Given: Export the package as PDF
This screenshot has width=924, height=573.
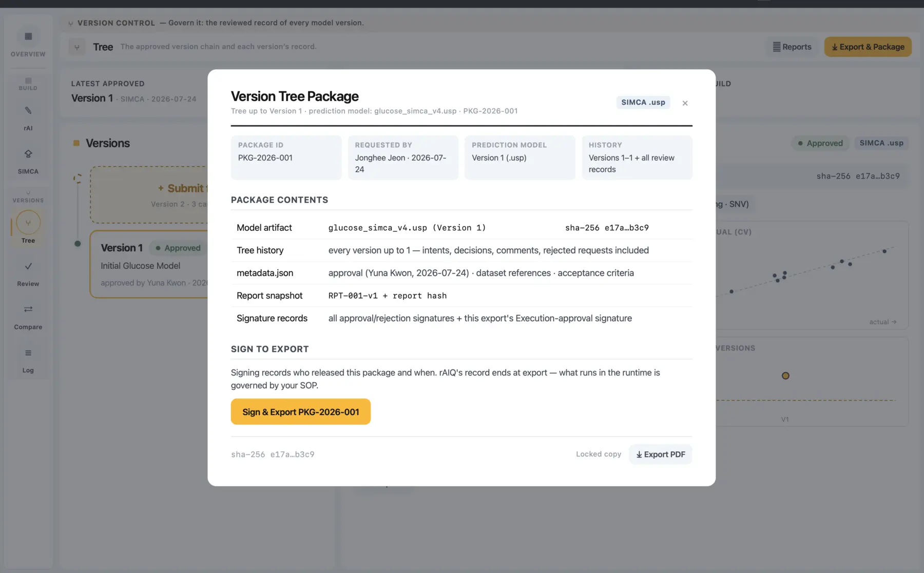Looking at the screenshot, I should [x=660, y=454].
